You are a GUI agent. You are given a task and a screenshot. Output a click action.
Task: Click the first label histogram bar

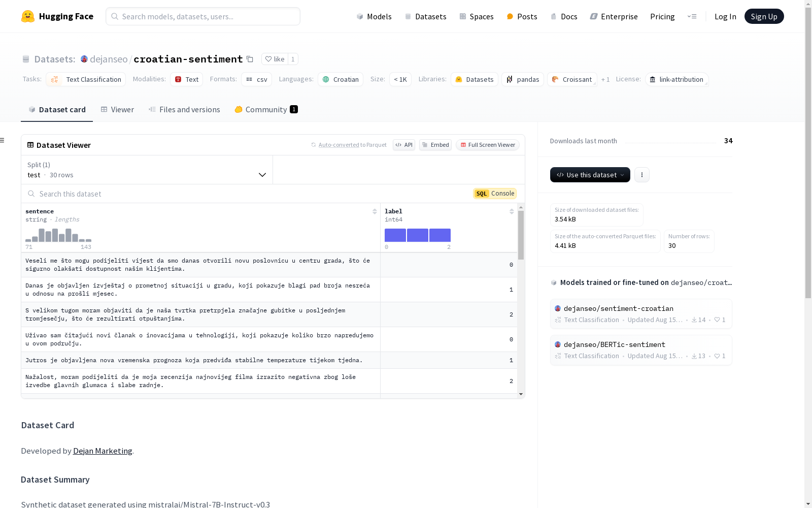coord(395,235)
